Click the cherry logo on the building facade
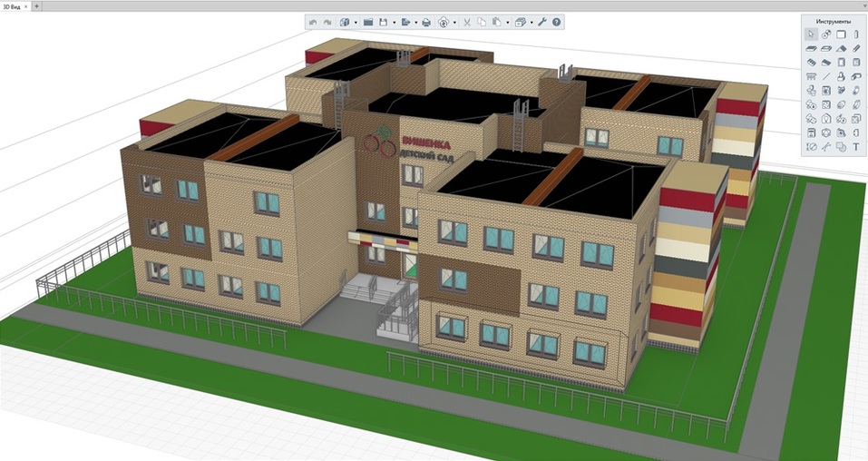The height and width of the screenshot is (461, 868). pos(379,142)
